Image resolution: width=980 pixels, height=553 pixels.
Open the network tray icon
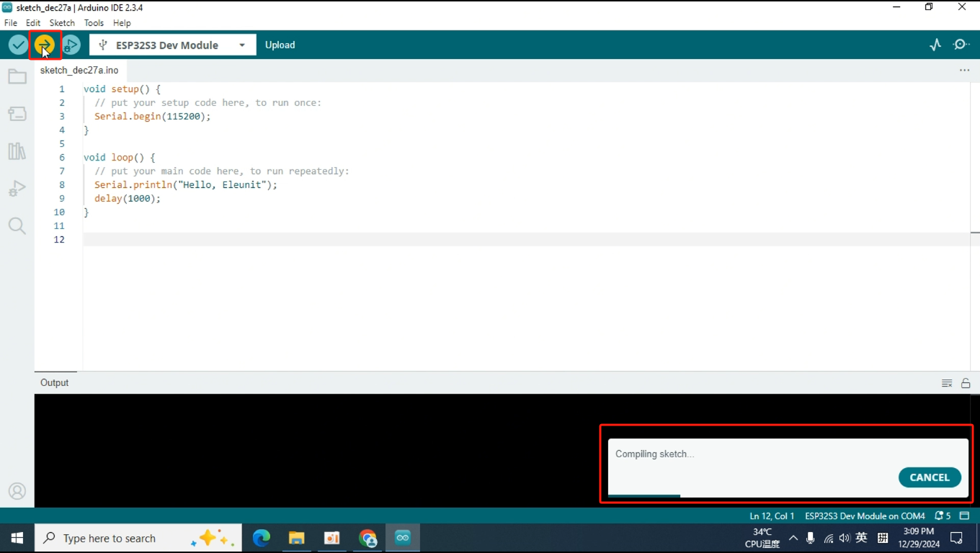click(x=828, y=538)
